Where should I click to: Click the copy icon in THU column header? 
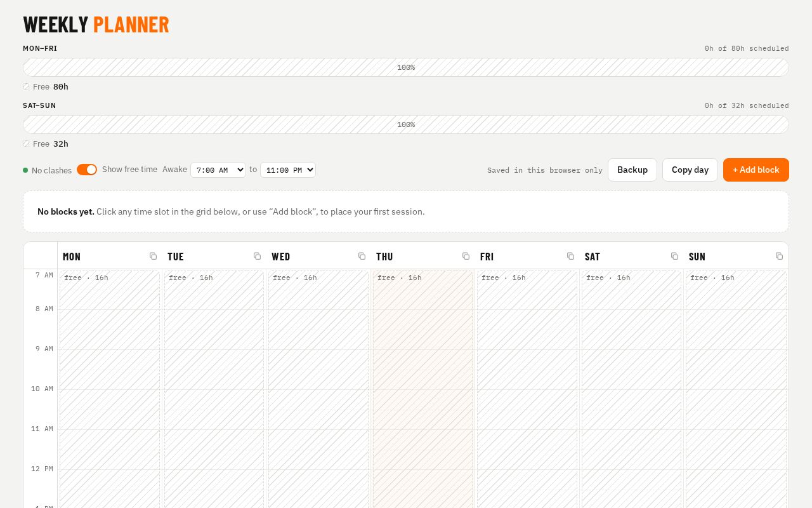(x=466, y=256)
